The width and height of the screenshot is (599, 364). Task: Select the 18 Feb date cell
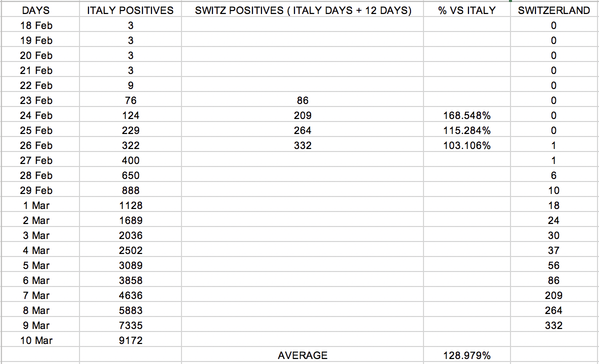tap(36, 25)
